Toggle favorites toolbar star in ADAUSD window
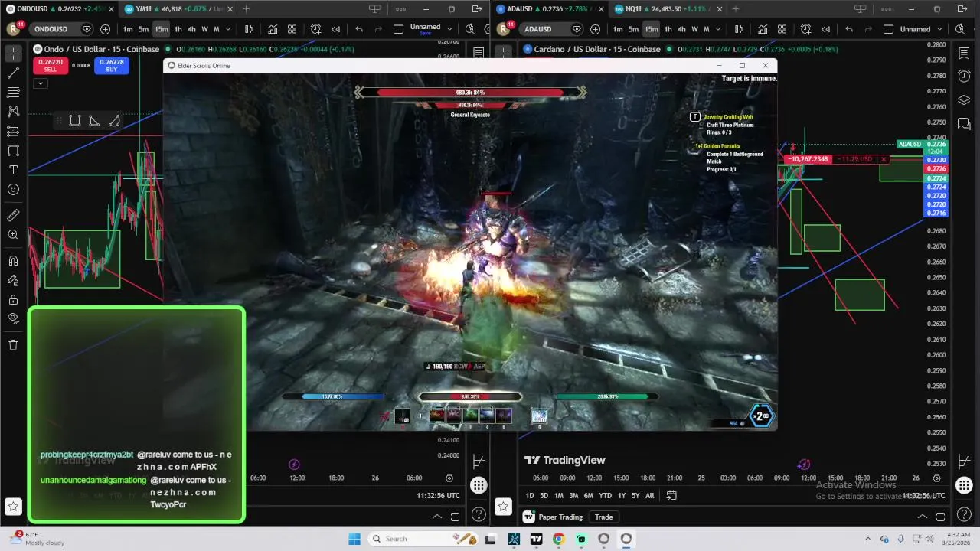The image size is (980, 551). tap(503, 506)
